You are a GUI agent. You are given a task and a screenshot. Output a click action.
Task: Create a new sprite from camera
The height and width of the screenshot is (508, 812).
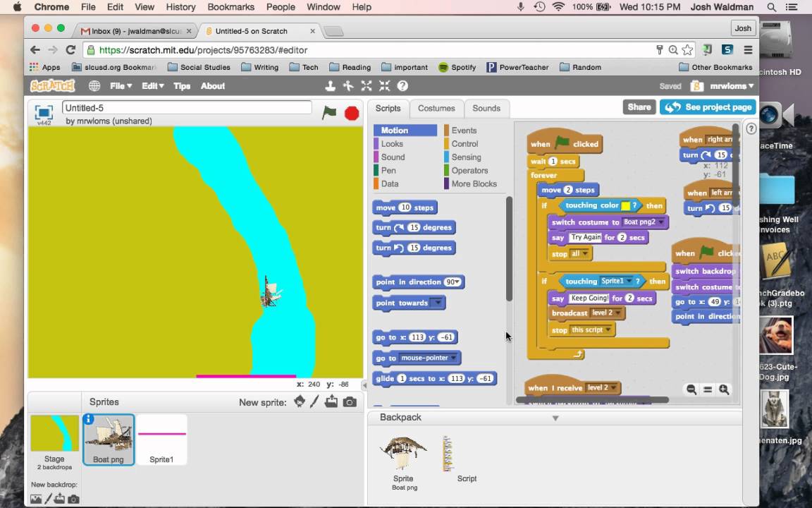coord(350,401)
